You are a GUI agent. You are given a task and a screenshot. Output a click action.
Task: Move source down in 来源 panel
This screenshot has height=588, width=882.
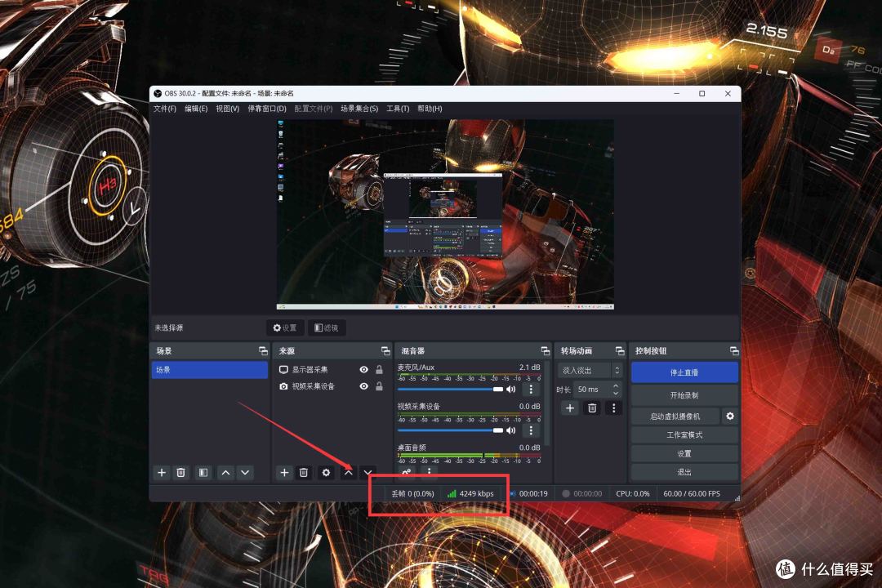click(x=367, y=473)
